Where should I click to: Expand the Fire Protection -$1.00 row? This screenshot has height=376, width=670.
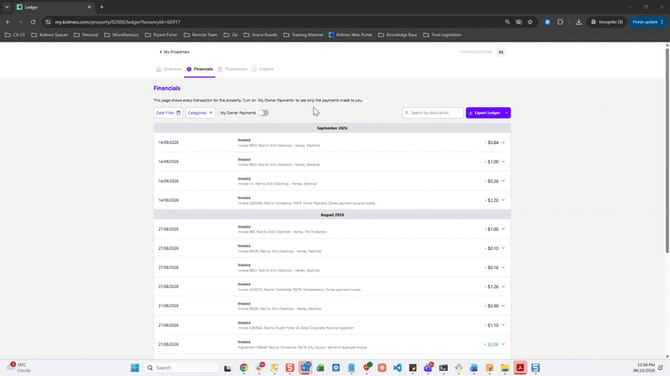pyautogui.click(x=503, y=229)
